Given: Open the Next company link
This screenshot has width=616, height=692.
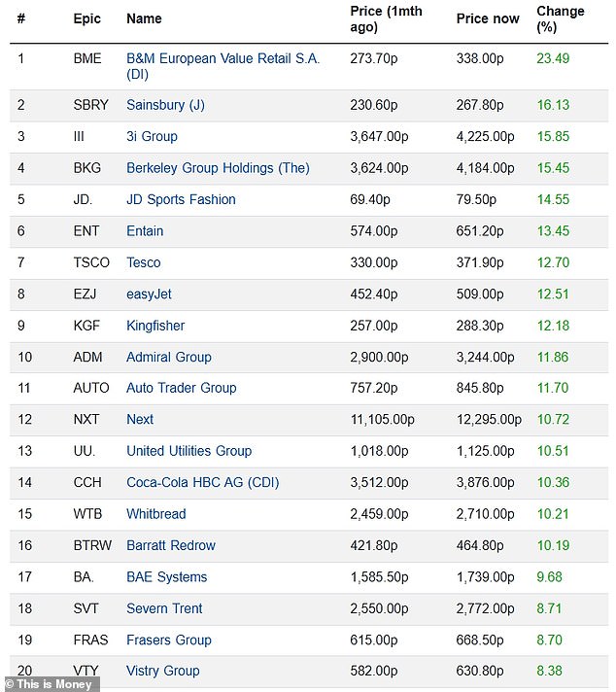Looking at the screenshot, I should (x=140, y=419).
